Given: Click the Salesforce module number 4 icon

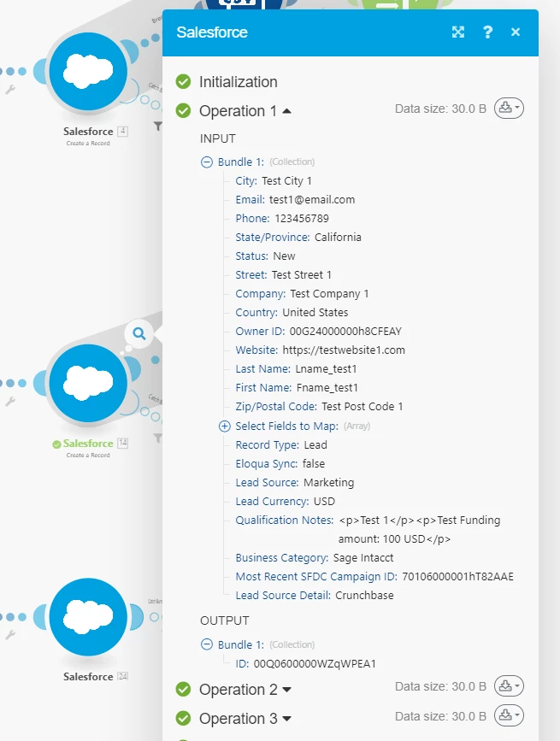Looking at the screenshot, I should pyautogui.click(x=88, y=71).
